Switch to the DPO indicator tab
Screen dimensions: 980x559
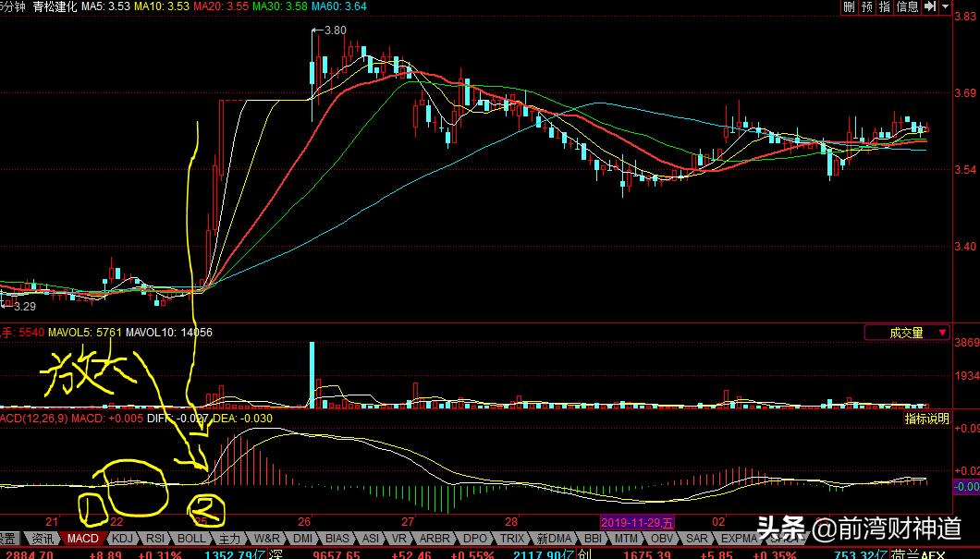[475, 538]
